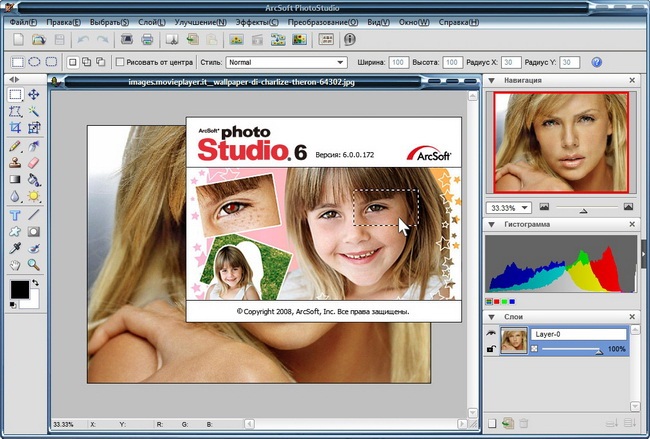Image resolution: width=650 pixels, height=439 pixels.
Task: Choose the elliptical selection shape option
Action: pos(34,62)
